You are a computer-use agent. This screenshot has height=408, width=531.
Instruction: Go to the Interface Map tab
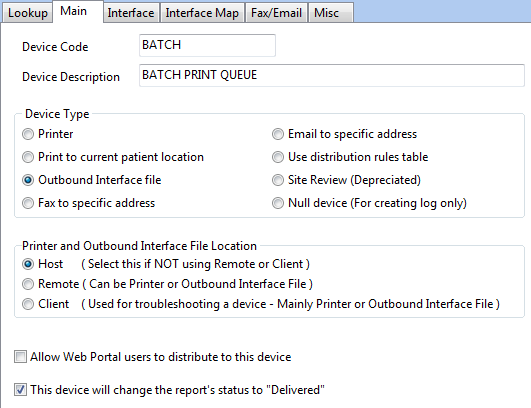(x=202, y=13)
